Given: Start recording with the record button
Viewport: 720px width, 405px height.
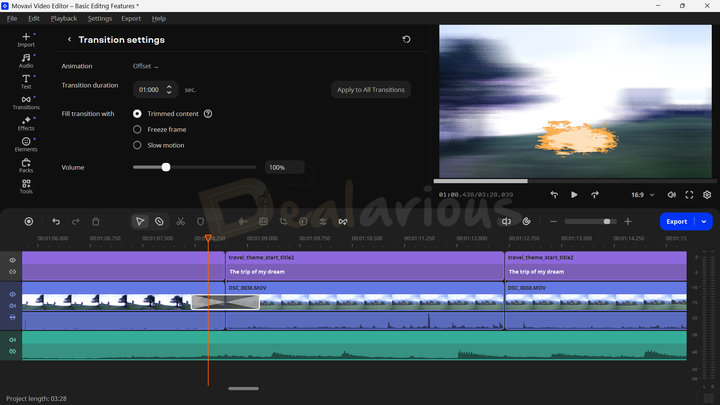Looking at the screenshot, I should pyautogui.click(x=28, y=221).
